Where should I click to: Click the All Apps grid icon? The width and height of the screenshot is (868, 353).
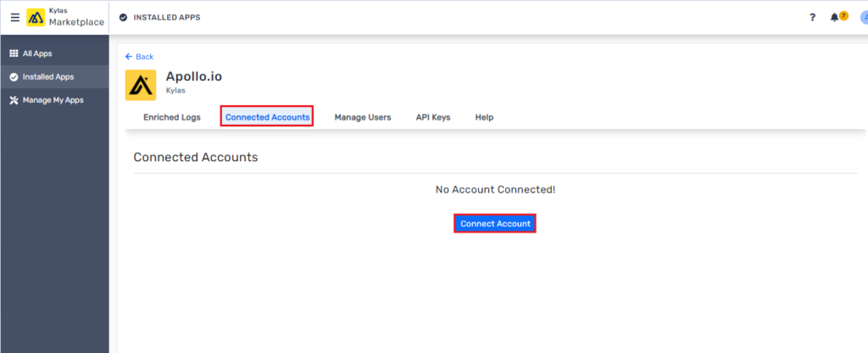[x=14, y=53]
